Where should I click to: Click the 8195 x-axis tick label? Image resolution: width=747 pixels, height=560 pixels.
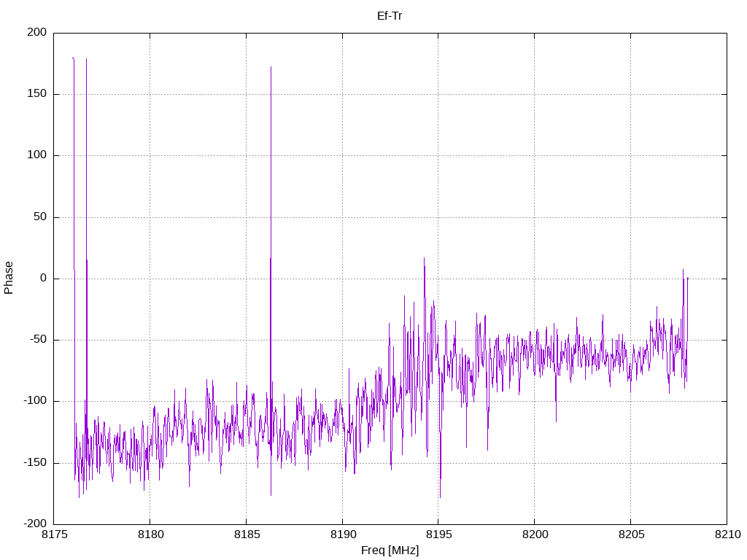click(438, 534)
